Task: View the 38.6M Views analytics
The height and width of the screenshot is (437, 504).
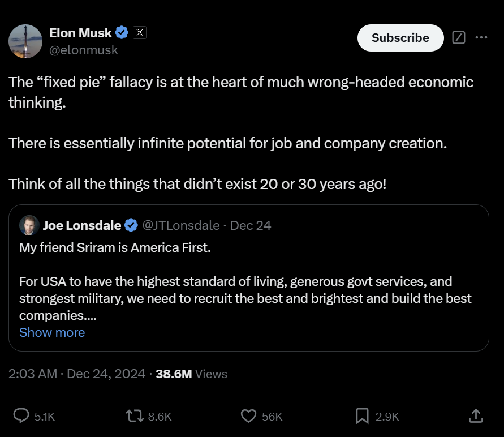Action: tap(192, 374)
